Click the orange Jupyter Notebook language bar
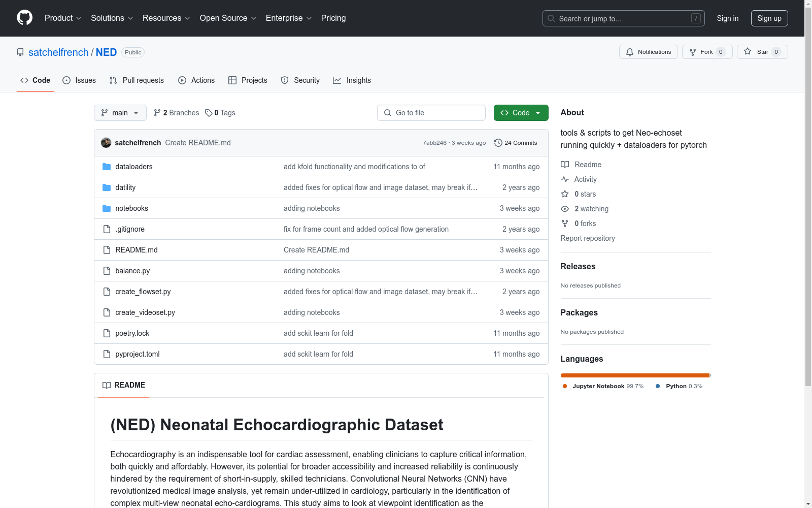 pos(635,375)
